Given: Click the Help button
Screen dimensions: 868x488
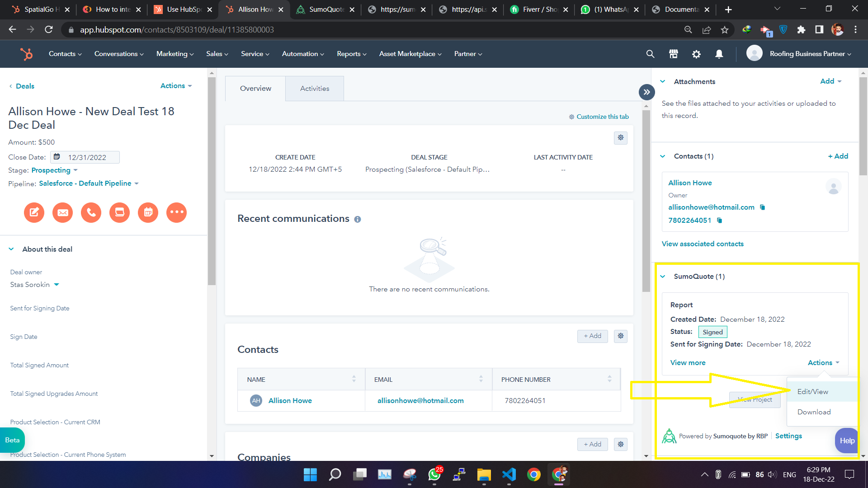Looking at the screenshot, I should click(846, 441).
